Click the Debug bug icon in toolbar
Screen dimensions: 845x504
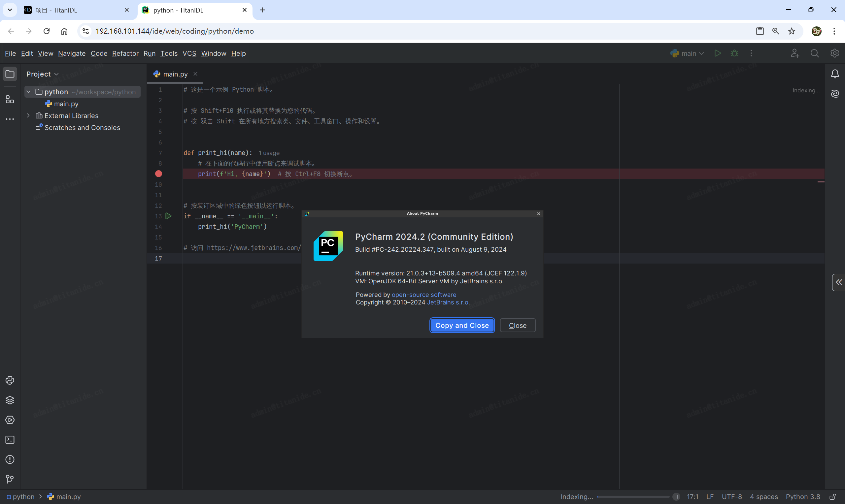click(734, 53)
